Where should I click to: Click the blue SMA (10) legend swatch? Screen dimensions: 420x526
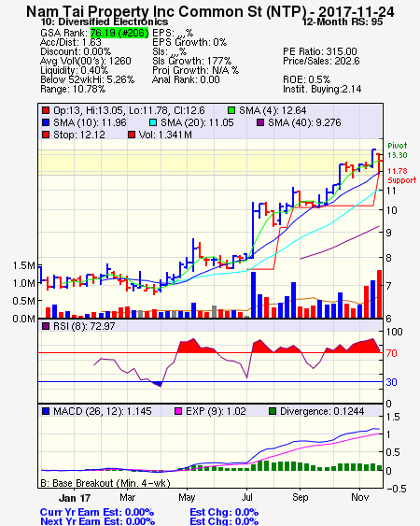tap(46, 122)
